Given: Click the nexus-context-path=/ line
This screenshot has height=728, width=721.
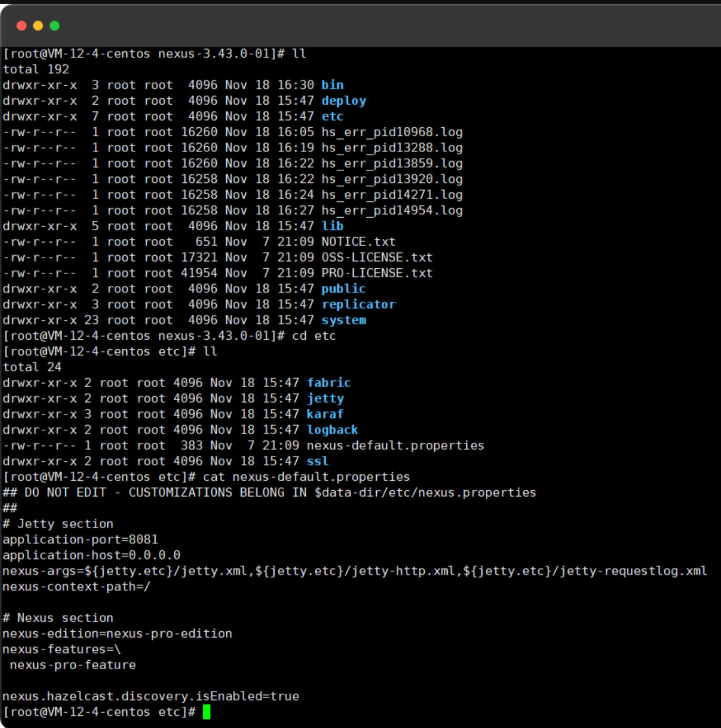Looking at the screenshot, I should coord(76,587).
